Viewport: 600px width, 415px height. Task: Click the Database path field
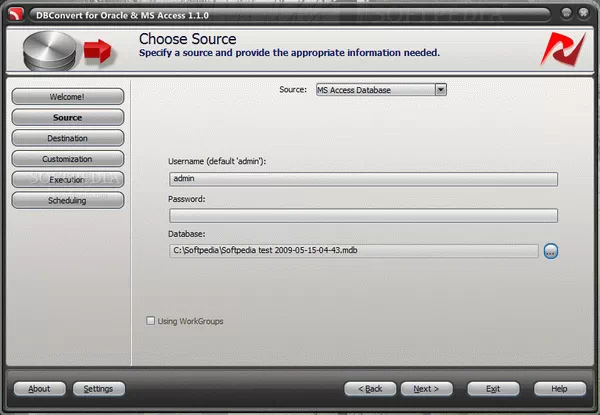(x=354, y=251)
